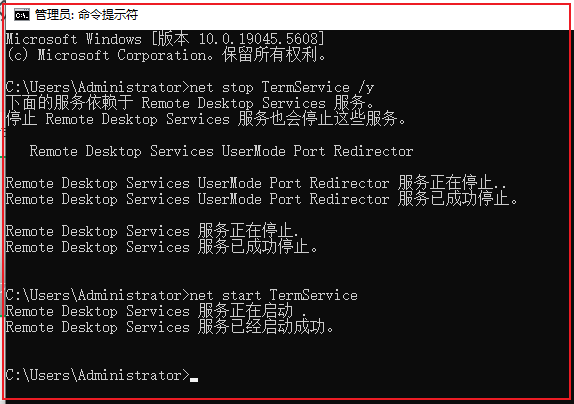Click the 'Remote Desktop Services 服务正在启动' line
The image size is (574, 404).
156,311
